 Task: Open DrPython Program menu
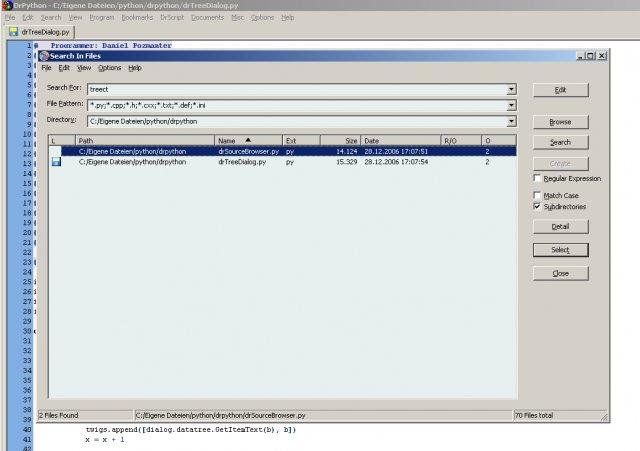(x=102, y=18)
